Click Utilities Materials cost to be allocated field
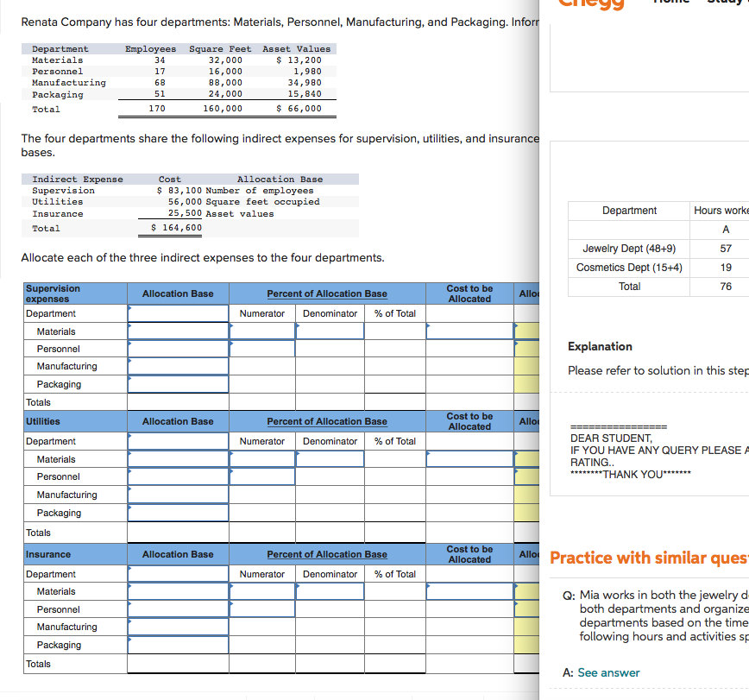 click(469, 458)
